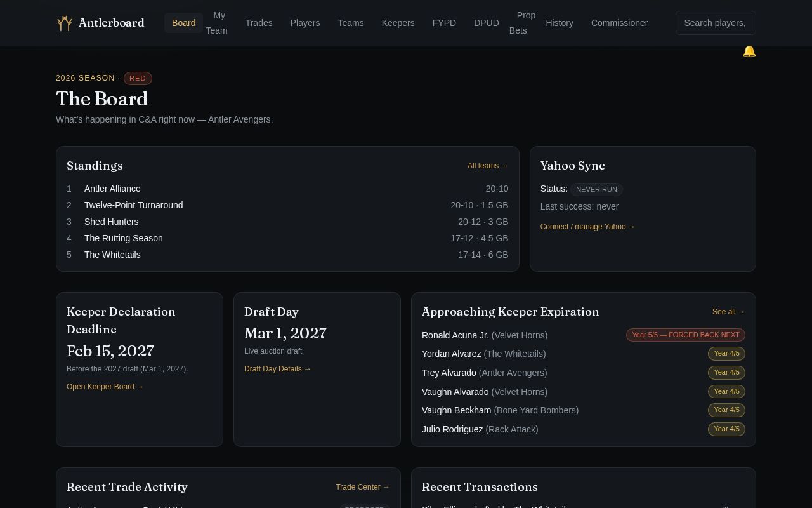Click Year 5/5 FORCED BACK NEXT badge
This screenshot has width=812, height=508.
(686, 335)
